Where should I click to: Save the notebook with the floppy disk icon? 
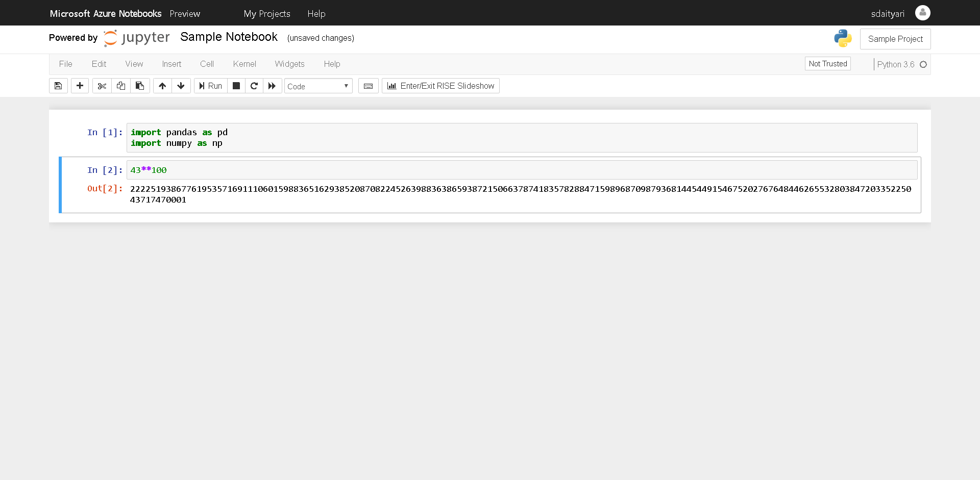(x=58, y=86)
